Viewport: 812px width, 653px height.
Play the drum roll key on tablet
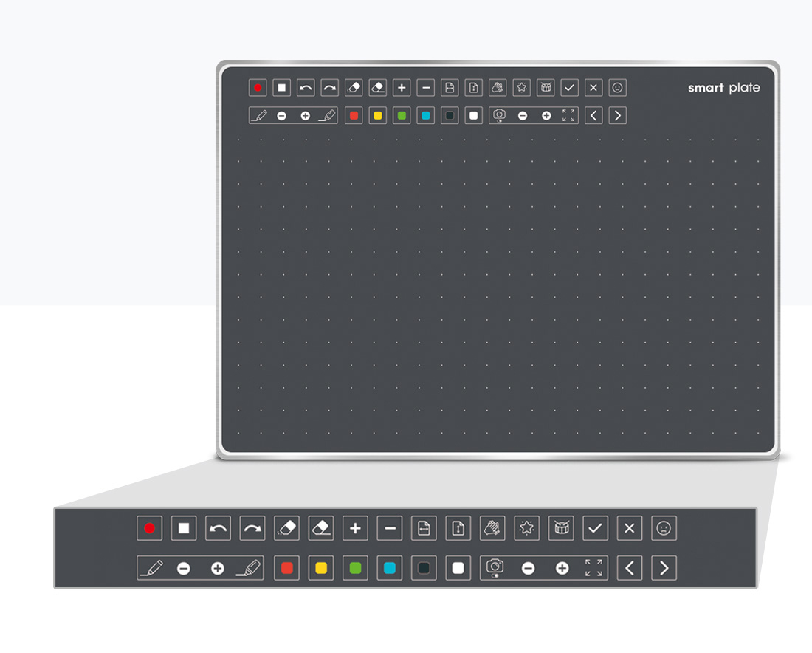coord(546,88)
